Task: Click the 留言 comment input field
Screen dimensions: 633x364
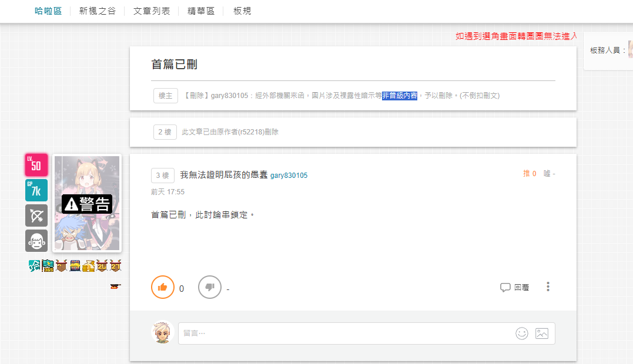Action: click(x=347, y=333)
